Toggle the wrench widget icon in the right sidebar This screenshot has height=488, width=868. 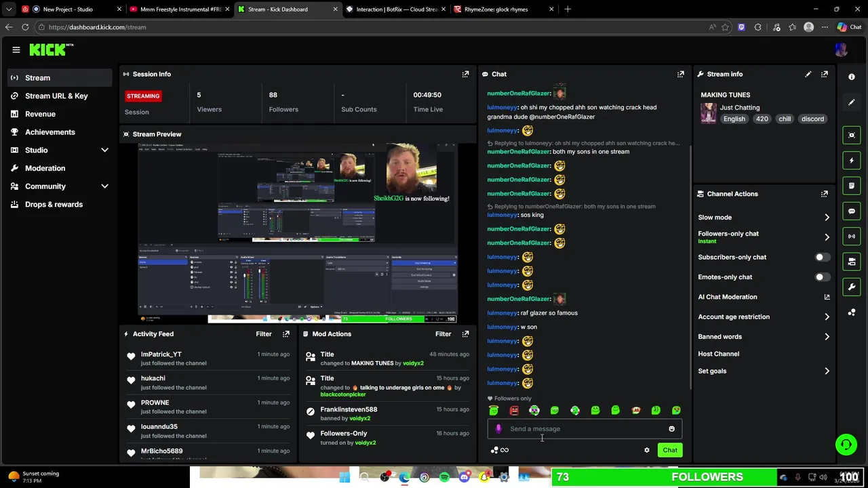coord(852,287)
